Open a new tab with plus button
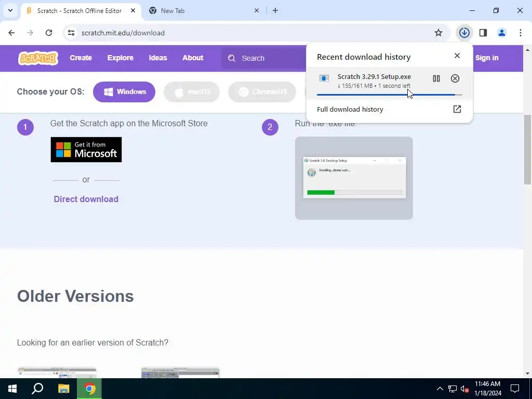532x399 pixels. coord(275,10)
